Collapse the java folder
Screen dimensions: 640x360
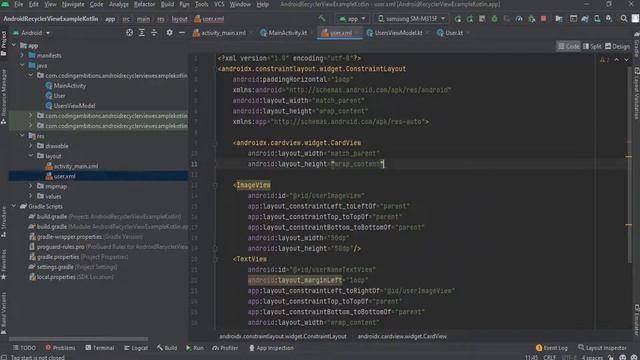click(x=22, y=65)
